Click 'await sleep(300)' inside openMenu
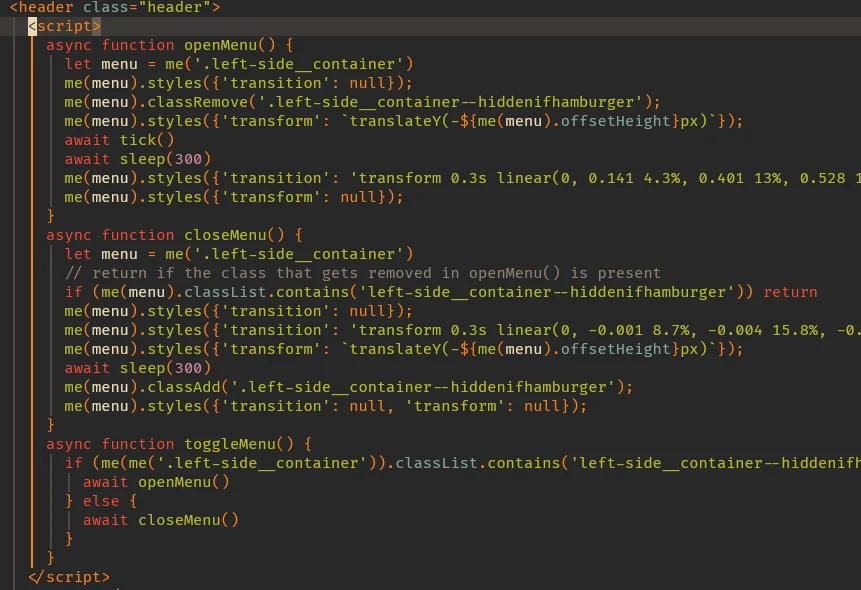861x590 pixels. tap(138, 159)
